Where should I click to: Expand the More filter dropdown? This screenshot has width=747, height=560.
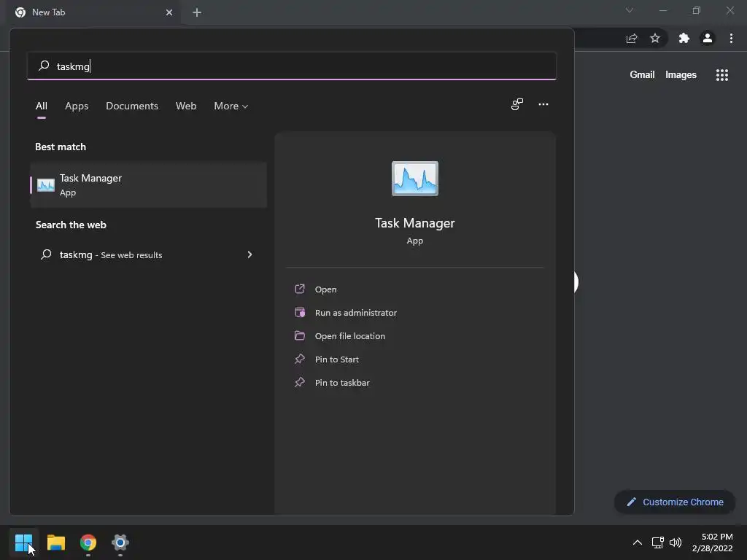point(231,106)
